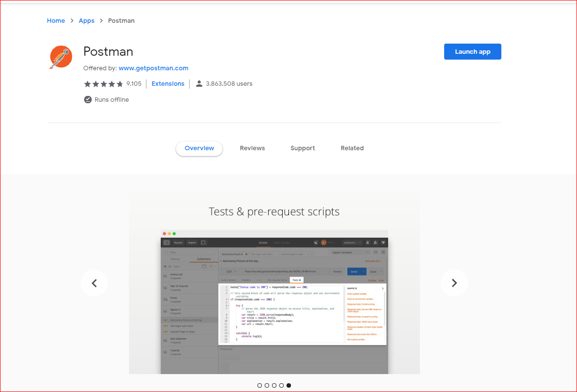This screenshot has height=392, width=577.
Task: Click the Runs offline label
Action: coord(112,100)
